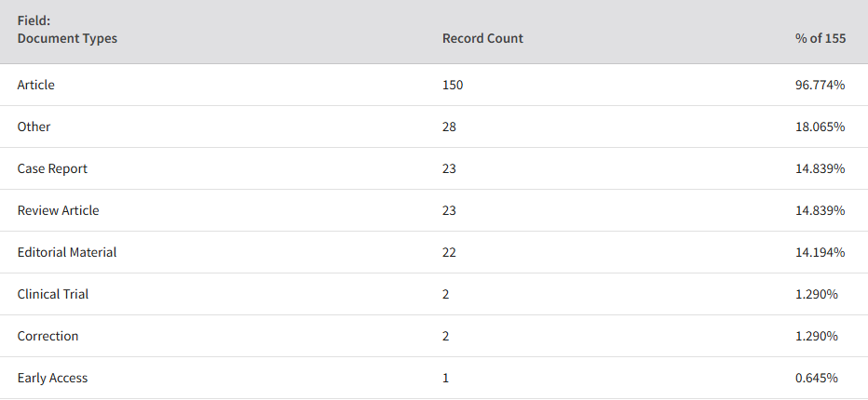Click the 18.065% percentage value

tap(820, 127)
